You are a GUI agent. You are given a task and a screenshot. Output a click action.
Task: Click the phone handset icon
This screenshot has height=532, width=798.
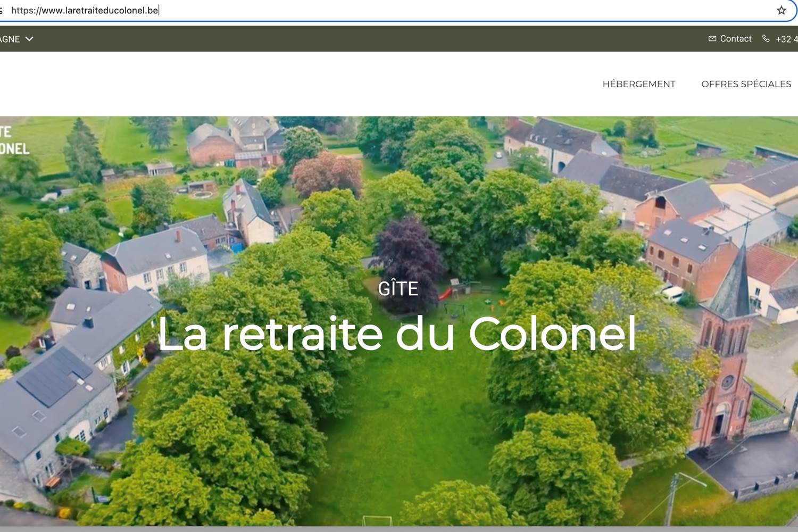coord(766,38)
